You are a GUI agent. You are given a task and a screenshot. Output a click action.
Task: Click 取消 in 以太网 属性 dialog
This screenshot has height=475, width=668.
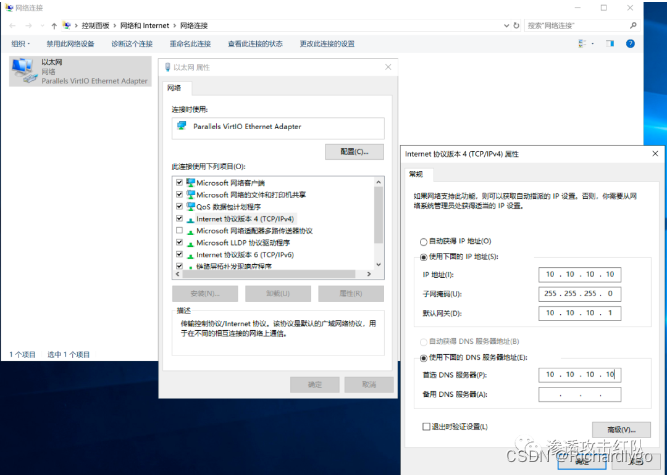[369, 385]
